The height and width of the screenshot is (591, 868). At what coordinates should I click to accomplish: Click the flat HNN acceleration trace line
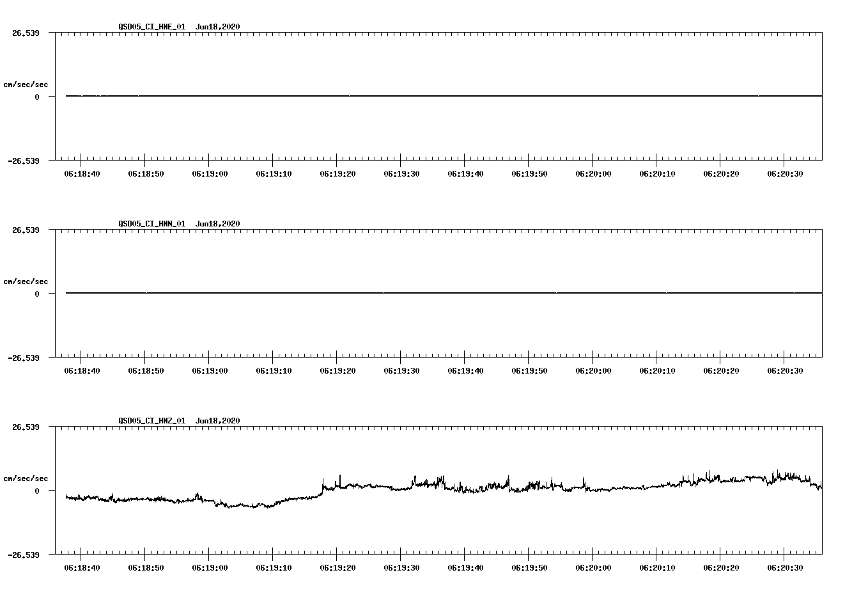(x=444, y=293)
